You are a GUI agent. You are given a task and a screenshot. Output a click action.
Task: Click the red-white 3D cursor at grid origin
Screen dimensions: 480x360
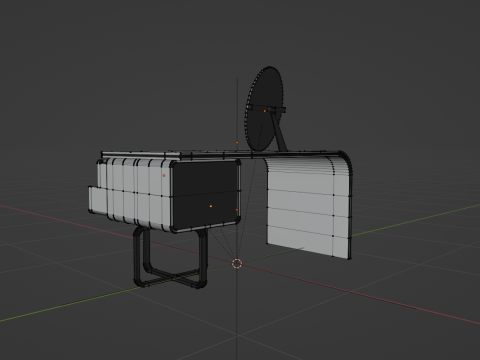tap(237, 263)
